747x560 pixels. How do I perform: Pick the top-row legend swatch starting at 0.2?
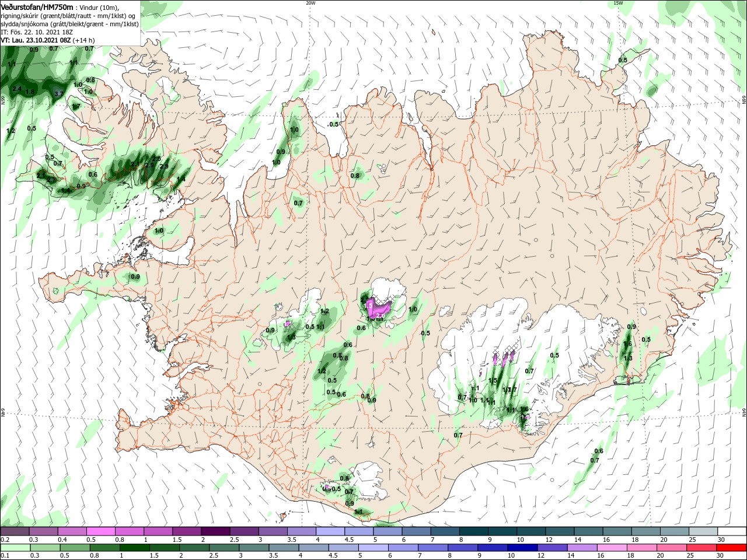click(15, 531)
